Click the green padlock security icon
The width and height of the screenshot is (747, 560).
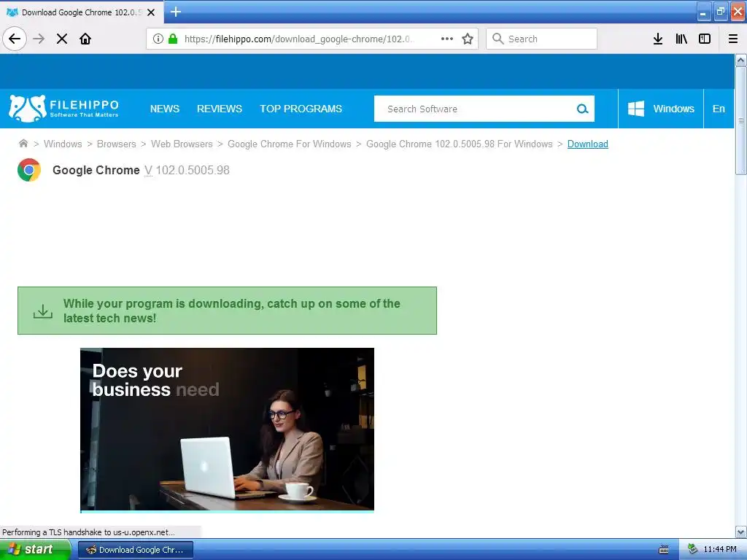coord(173,39)
